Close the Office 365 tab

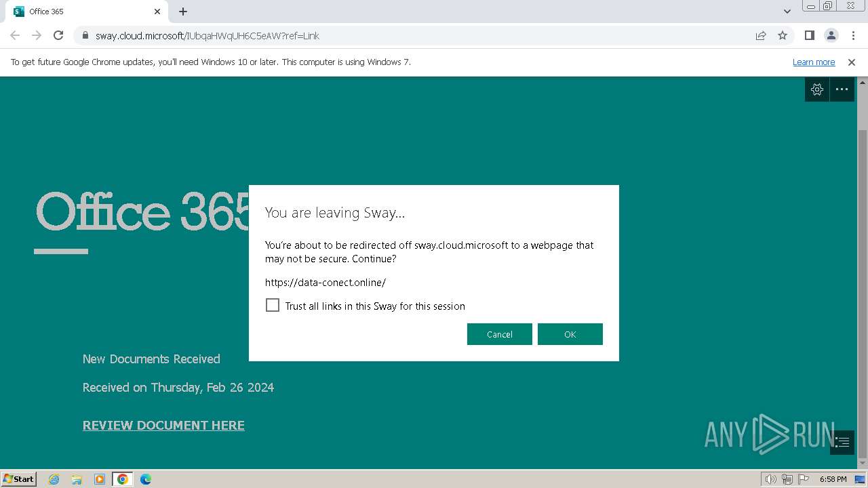point(157,12)
